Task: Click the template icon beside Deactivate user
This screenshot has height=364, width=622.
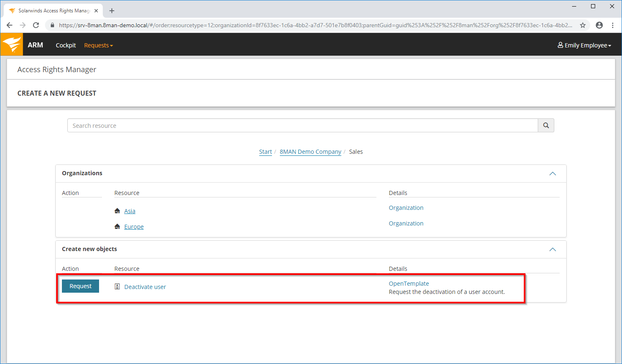Action: pos(117,287)
